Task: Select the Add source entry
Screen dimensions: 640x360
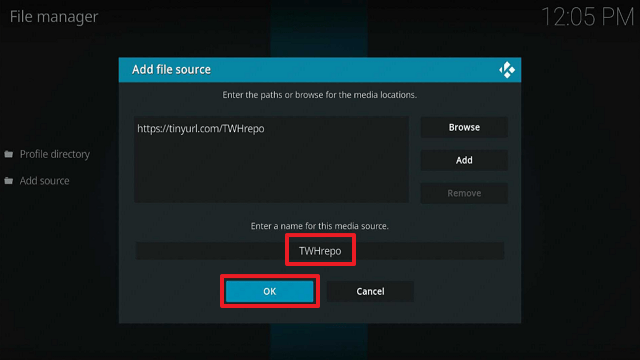Action: [x=44, y=181]
